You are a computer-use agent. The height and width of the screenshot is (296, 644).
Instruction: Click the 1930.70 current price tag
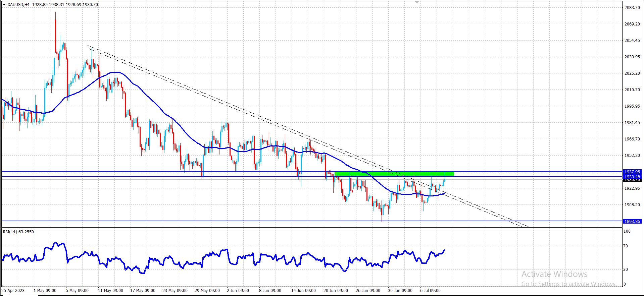pos(632,180)
